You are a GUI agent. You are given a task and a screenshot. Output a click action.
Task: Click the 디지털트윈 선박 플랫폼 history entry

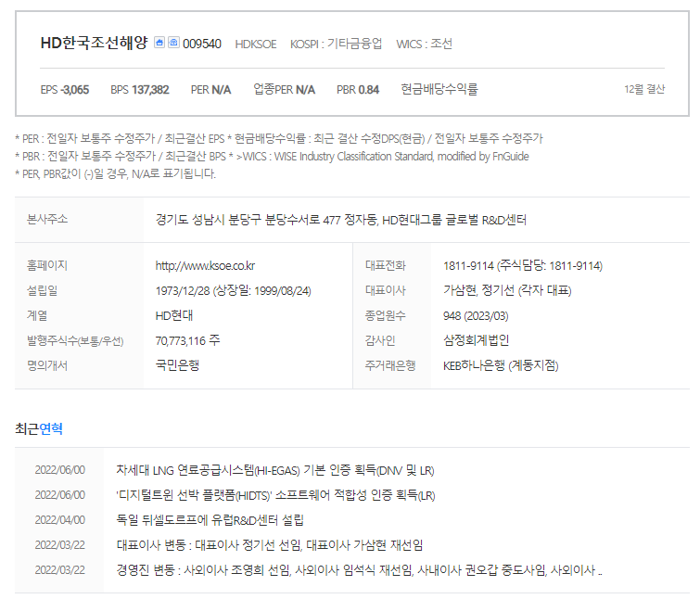point(275,495)
